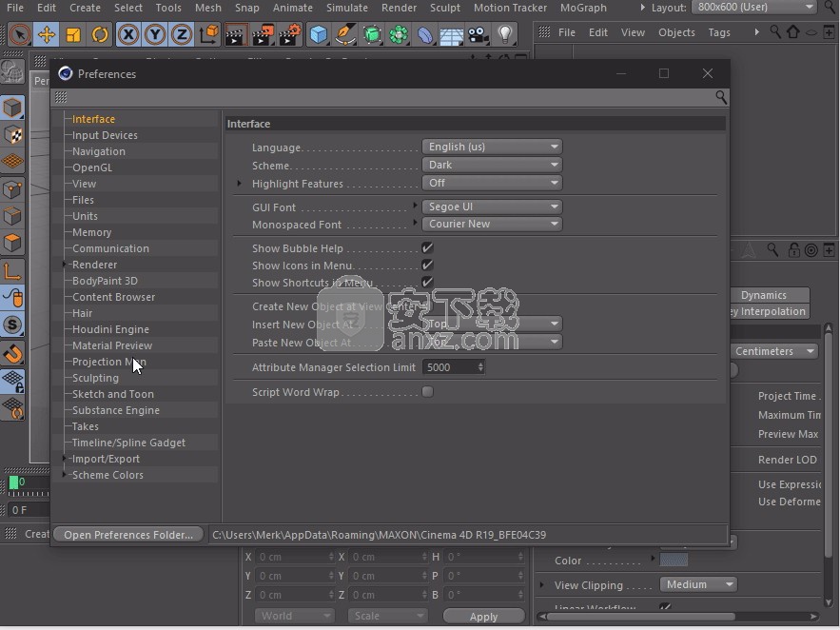Click the coordinate system icon
Image resolution: width=840 pixels, height=630 pixels.
(208, 35)
